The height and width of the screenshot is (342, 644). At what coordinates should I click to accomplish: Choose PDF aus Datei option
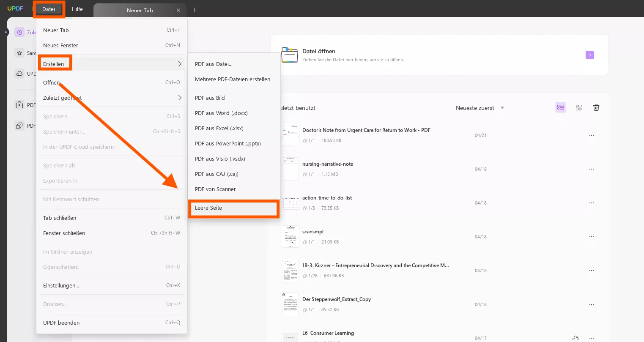pyautogui.click(x=234, y=64)
